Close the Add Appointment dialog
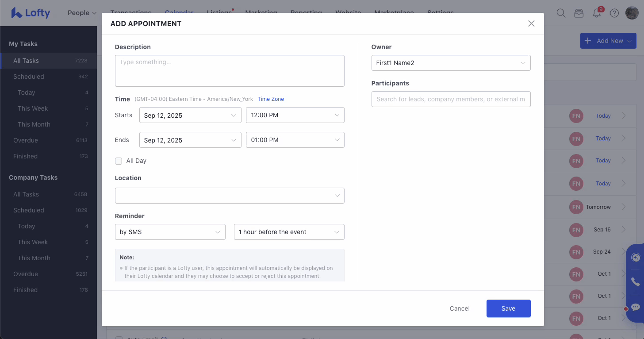The width and height of the screenshot is (644, 339). tap(531, 23)
